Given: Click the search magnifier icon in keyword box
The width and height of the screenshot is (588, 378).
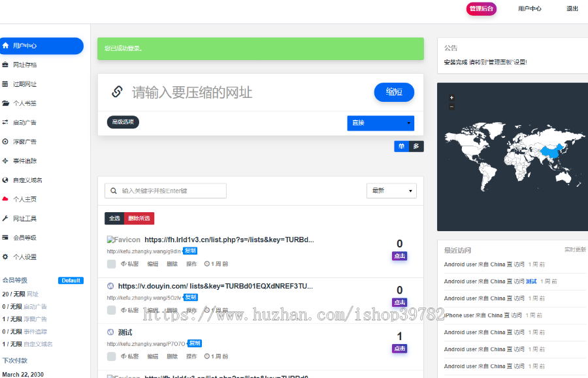Looking at the screenshot, I should (x=114, y=191).
